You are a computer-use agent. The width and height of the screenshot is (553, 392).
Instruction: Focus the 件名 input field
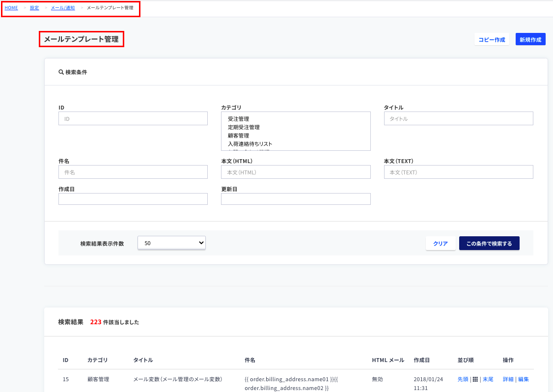click(x=133, y=172)
